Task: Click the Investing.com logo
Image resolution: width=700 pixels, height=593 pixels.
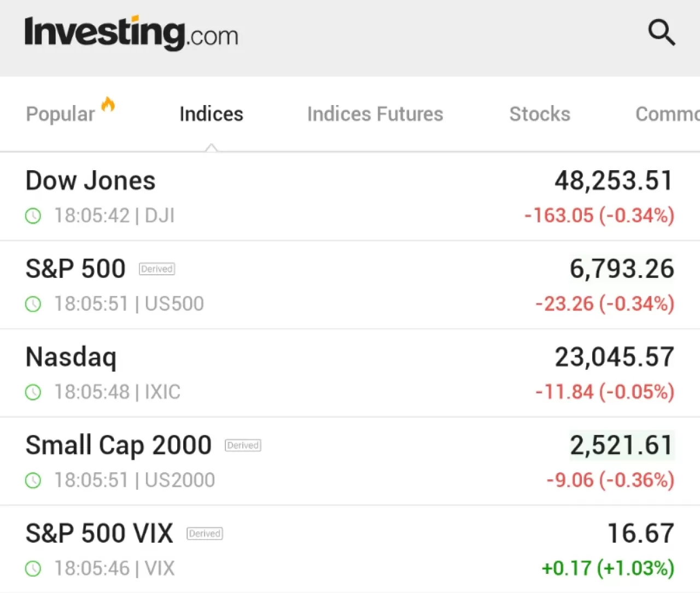Action: point(131,33)
